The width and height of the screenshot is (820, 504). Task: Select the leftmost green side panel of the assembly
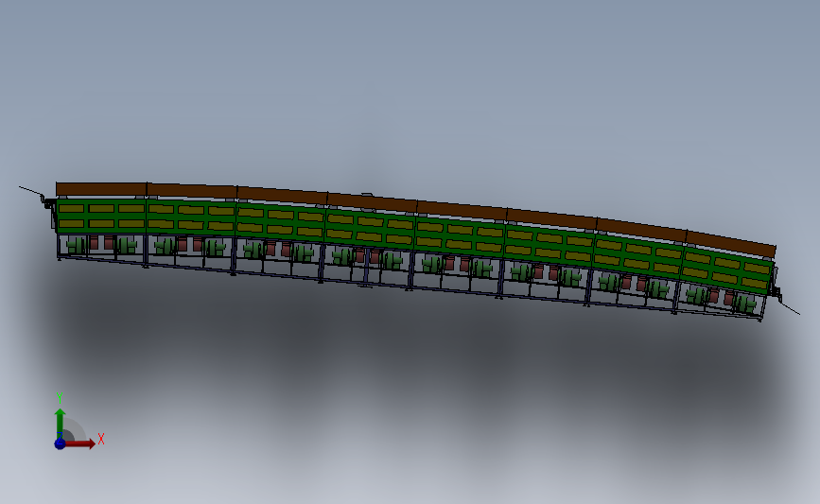click(101, 216)
